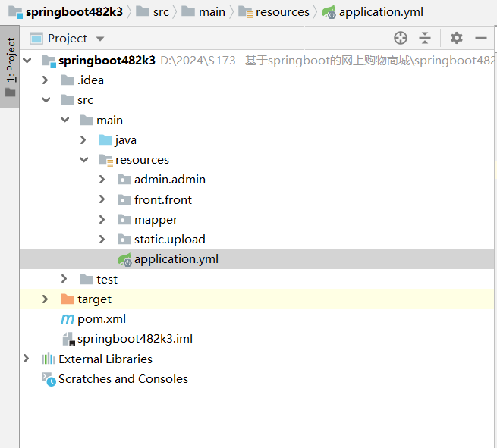Collapse the springboot482k3 project root
The width and height of the screenshot is (497, 448).
[x=27, y=61]
